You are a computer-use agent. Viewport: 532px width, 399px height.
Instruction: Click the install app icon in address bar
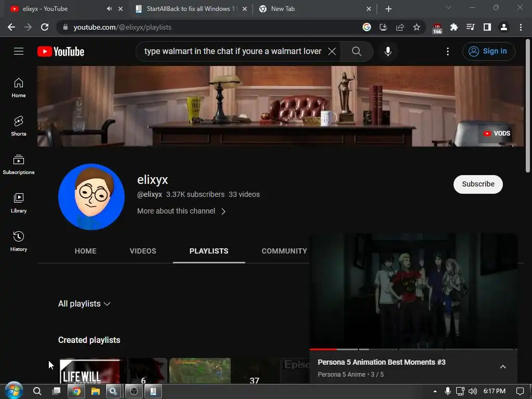[x=383, y=27]
